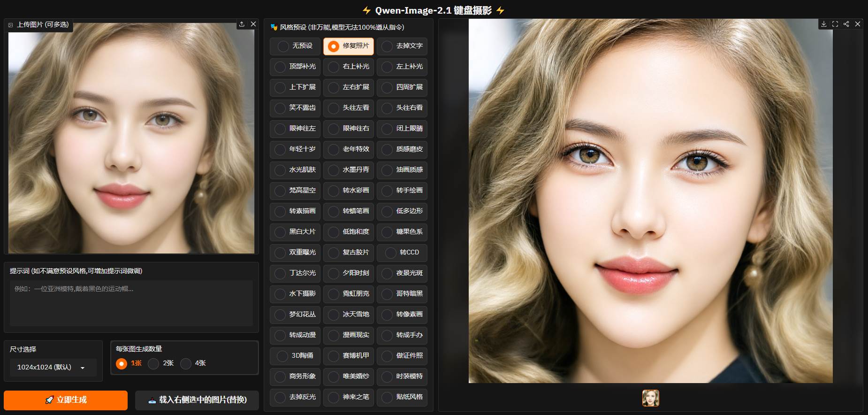Select the 糖果色系 preset

click(402, 232)
